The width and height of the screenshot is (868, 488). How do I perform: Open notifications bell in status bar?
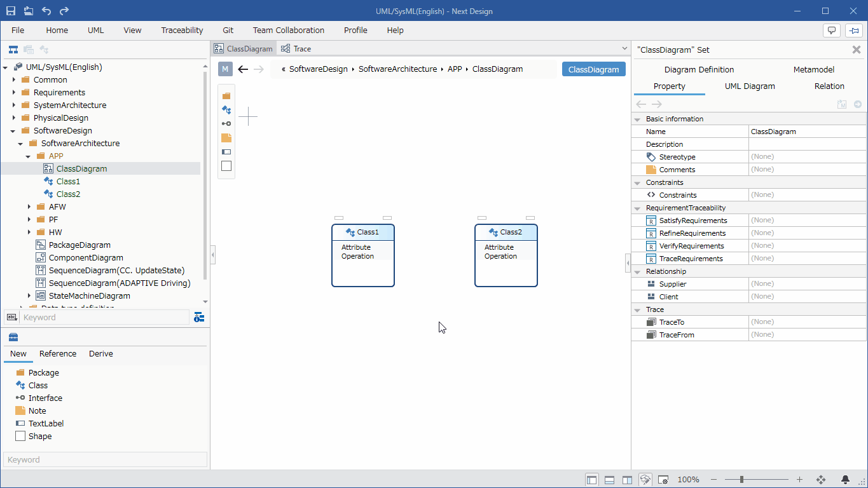pos(846,480)
